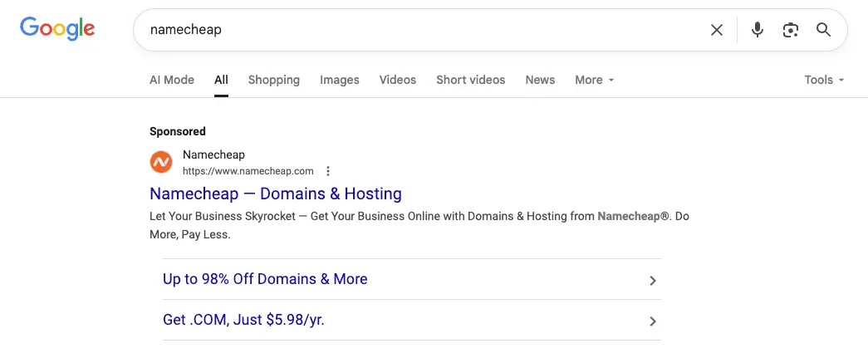Open the Videos tab

(398, 80)
